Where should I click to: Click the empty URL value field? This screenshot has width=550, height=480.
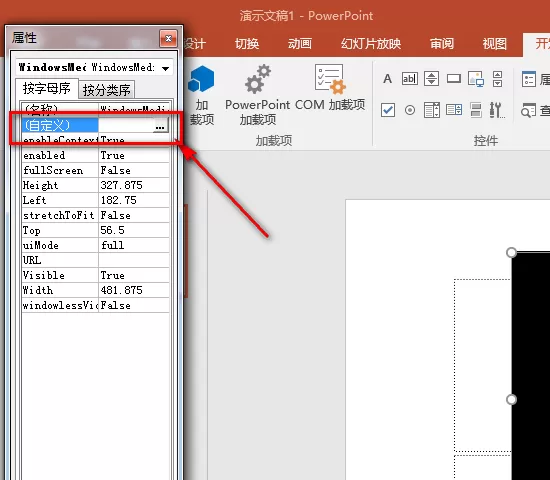point(134,260)
